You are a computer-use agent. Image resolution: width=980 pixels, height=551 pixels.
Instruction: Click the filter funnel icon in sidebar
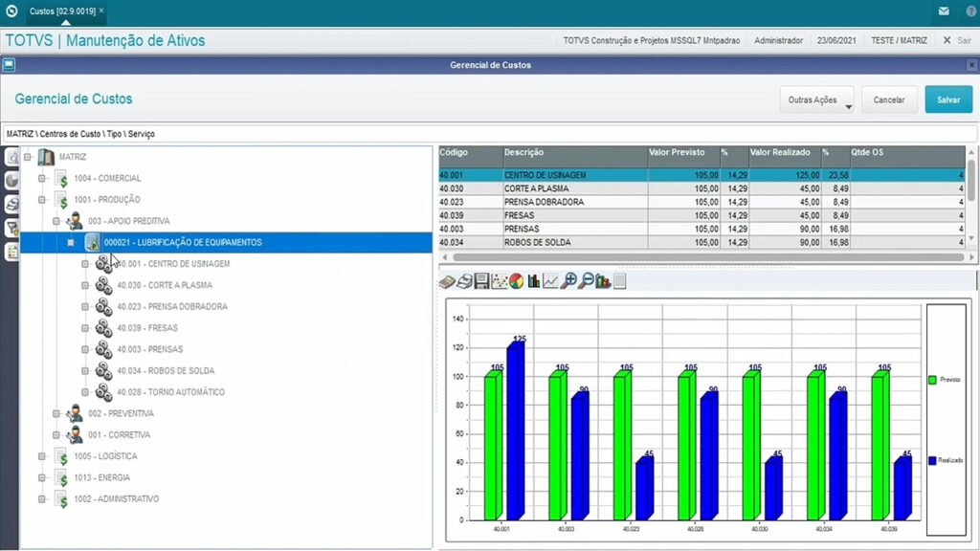pos(11,228)
